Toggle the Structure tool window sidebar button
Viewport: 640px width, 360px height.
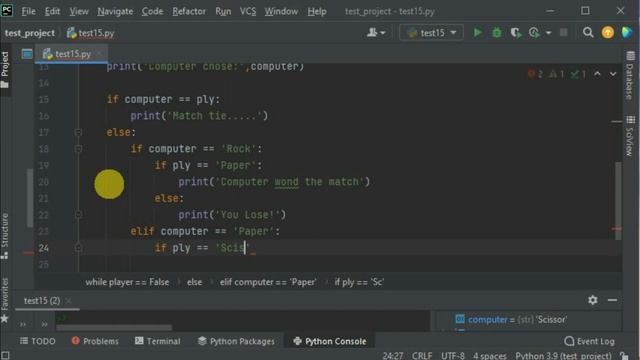[5, 236]
